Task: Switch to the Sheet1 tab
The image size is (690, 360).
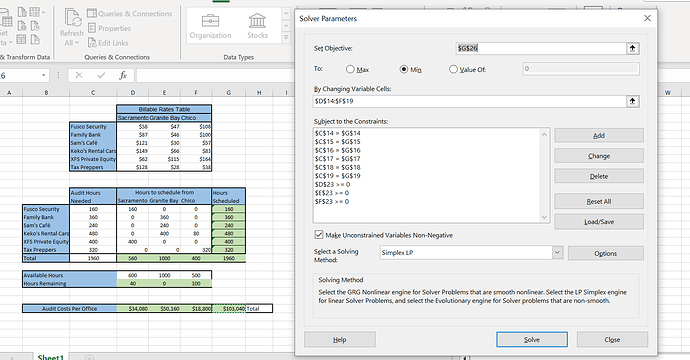Action: [51, 357]
